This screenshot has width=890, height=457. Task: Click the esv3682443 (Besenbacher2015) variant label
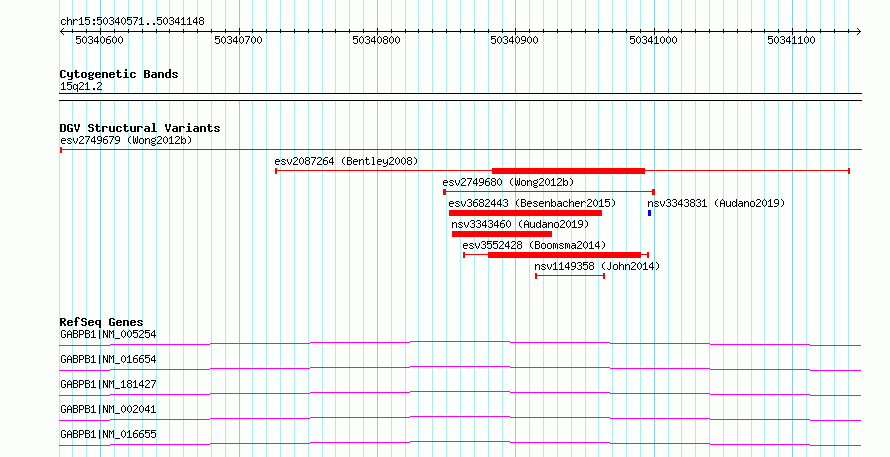[532, 203]
